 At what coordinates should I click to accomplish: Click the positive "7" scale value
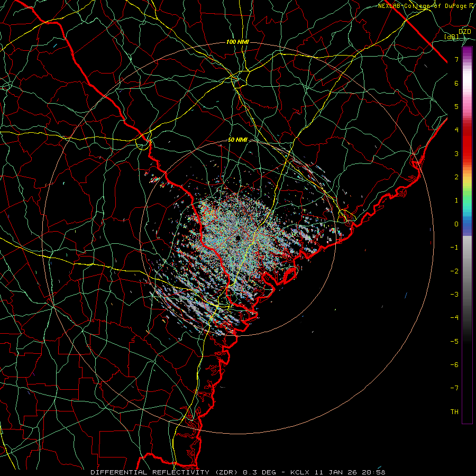(456, 59)
